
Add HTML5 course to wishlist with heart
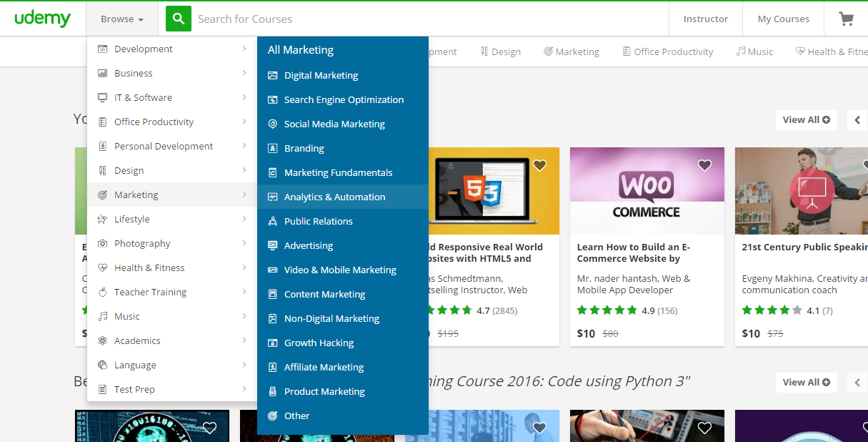[539, 165]
